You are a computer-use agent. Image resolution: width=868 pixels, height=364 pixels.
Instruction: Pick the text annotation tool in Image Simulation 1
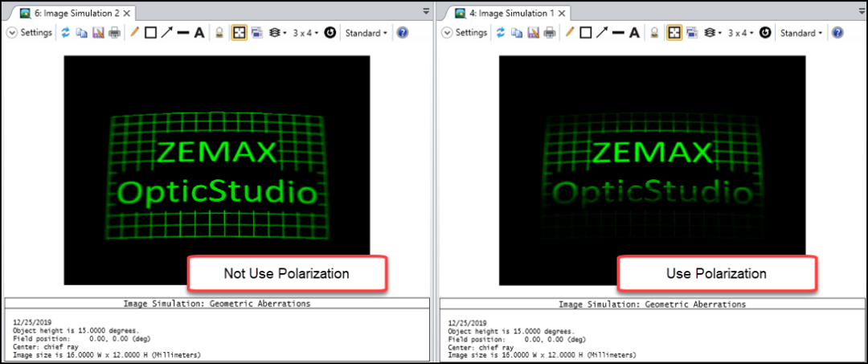pyautogui.click(x=634, y=33)
